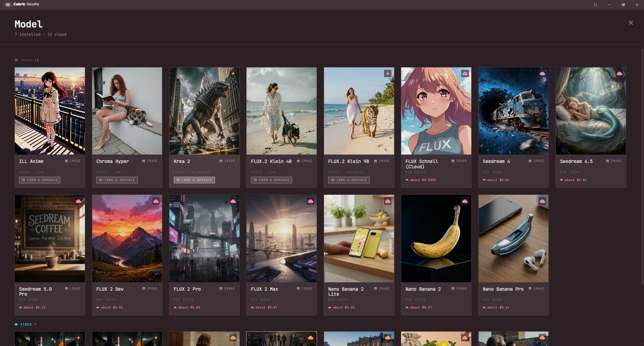644x346 pixels.
Task: Click the vertical scrollbar on the right edge
Action: 642,168
